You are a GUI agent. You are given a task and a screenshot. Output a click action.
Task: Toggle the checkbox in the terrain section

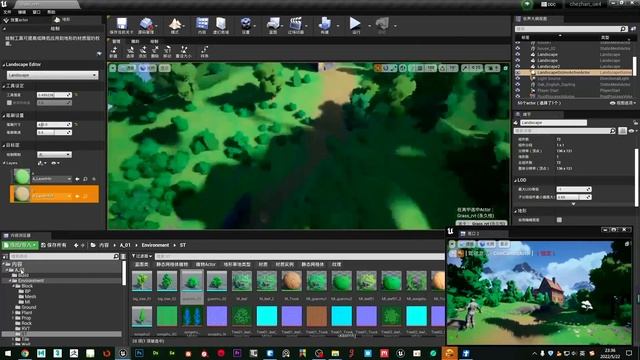click(559, 220)
